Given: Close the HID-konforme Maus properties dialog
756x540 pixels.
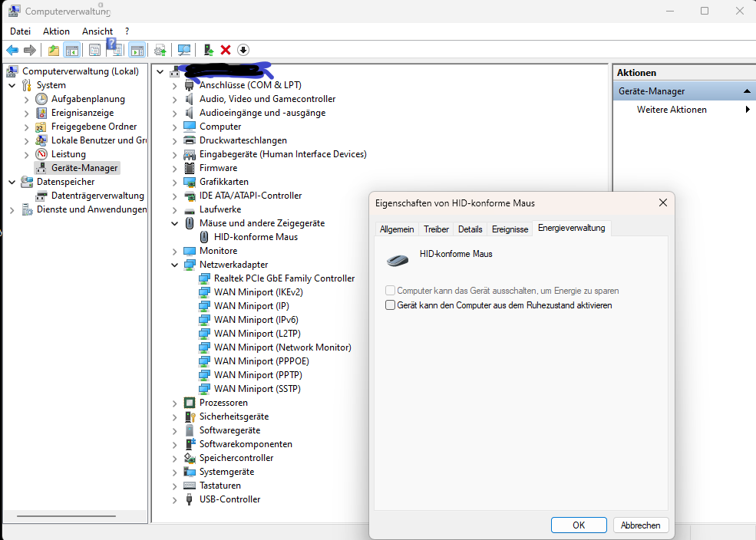Looking at the screenshot, I should (x=663, y=202).
